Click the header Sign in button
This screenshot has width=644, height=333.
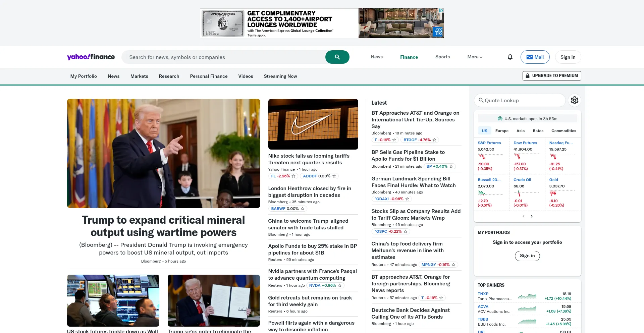point(568,57)
